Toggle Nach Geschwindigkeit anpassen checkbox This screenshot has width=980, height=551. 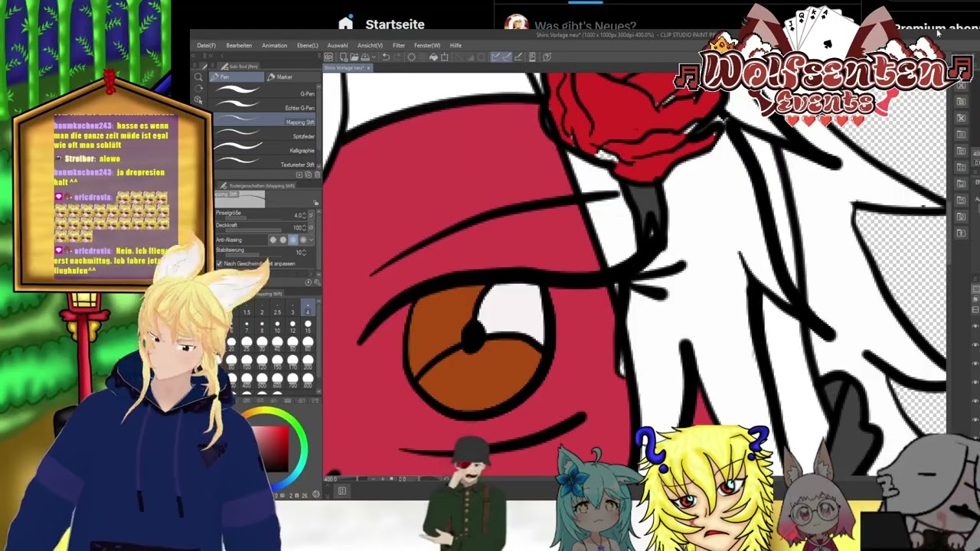[219, 263]
